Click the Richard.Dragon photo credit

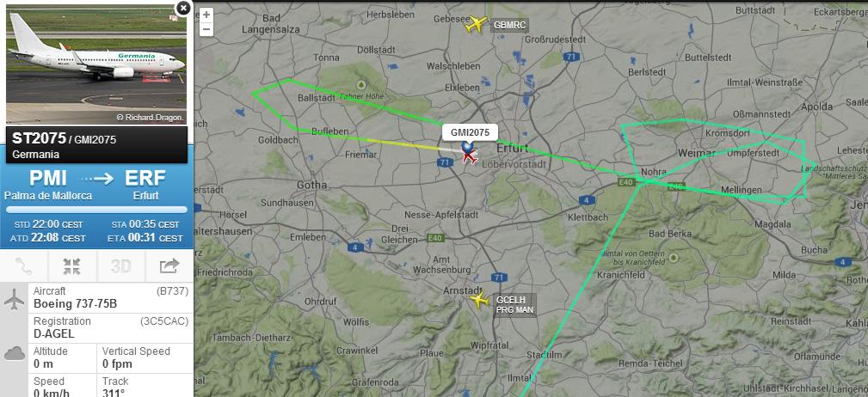pyautogui.click(x=150, y=118)
